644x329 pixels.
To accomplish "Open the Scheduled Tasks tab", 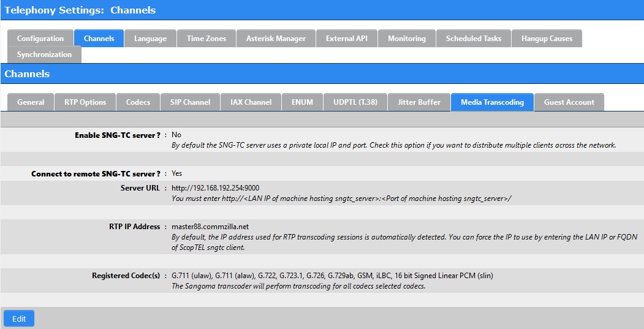I will tap(474, 39).
